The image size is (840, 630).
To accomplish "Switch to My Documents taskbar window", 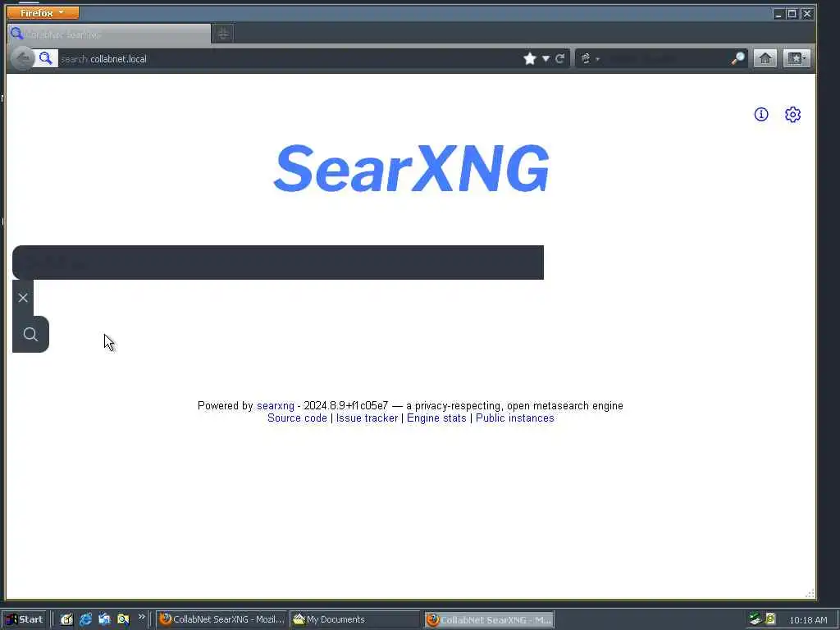I will tap(355, 619).
